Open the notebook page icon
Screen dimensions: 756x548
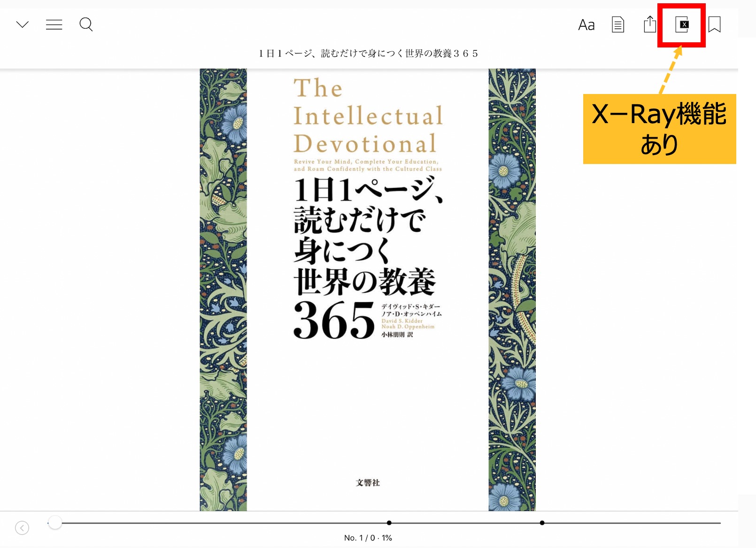click(x=618, y=24)
